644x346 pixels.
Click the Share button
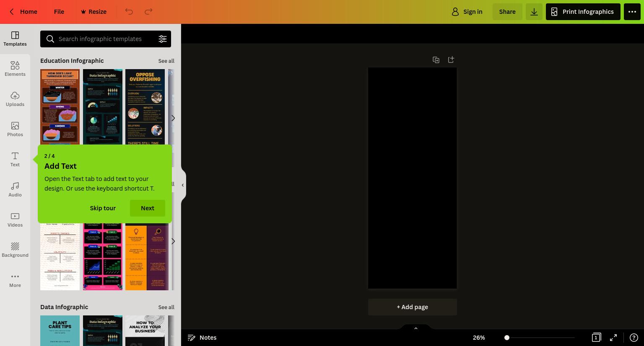click(x=507, y=12)
